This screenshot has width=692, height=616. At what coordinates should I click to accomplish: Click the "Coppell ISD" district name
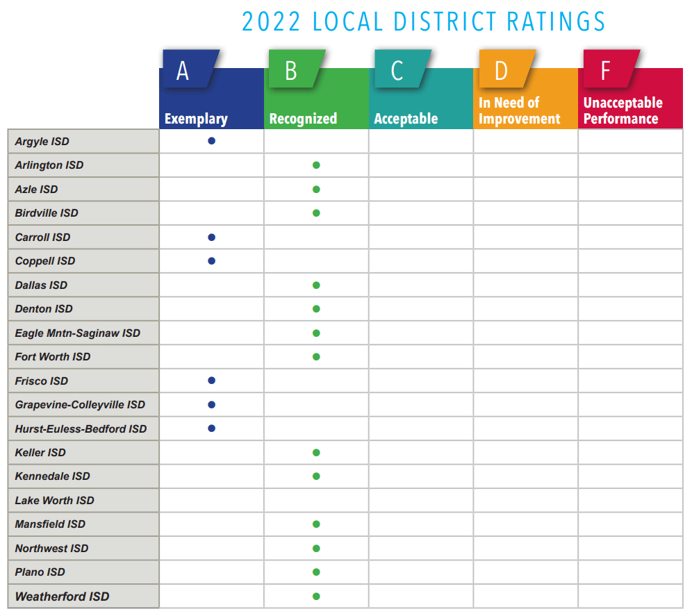(45, 261)
